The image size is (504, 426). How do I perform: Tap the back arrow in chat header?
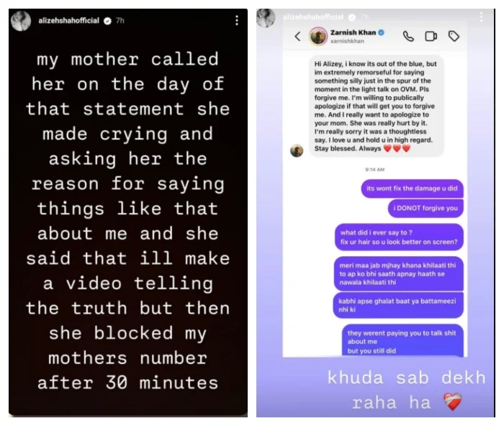(x=297, y=36)
